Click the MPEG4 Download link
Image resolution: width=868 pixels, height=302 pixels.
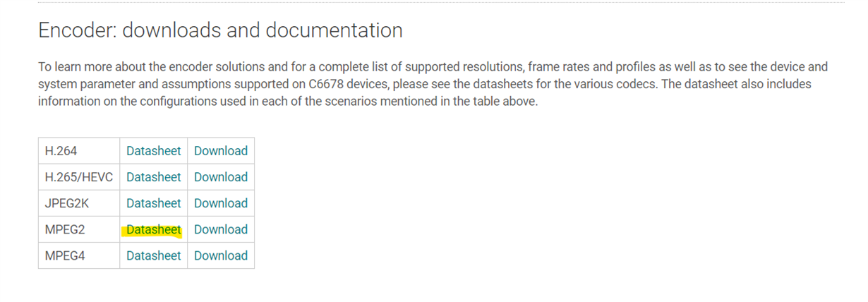(221, 255)
